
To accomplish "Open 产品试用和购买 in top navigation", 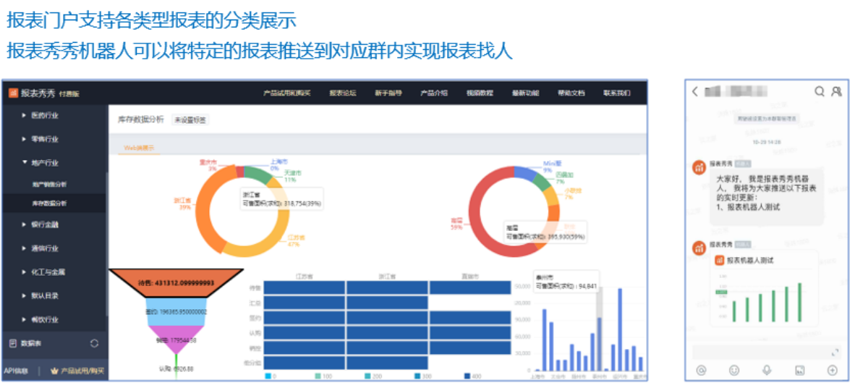I will tap(286, 93).
